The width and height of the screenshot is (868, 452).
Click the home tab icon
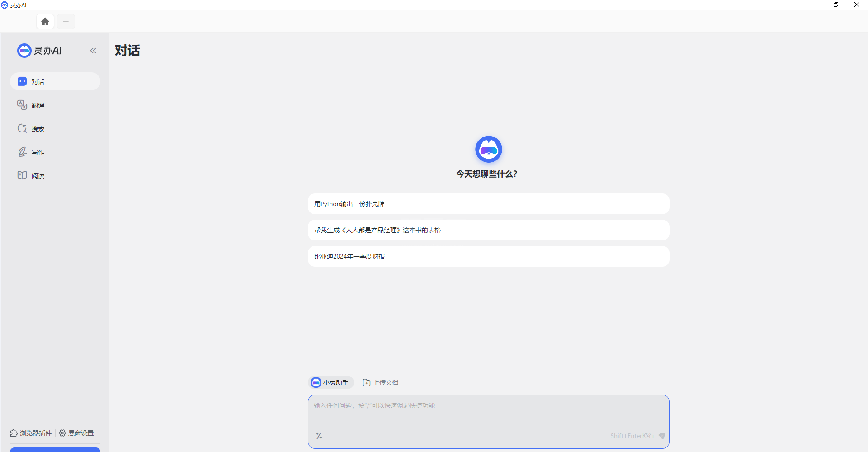(x=45, y=21)
